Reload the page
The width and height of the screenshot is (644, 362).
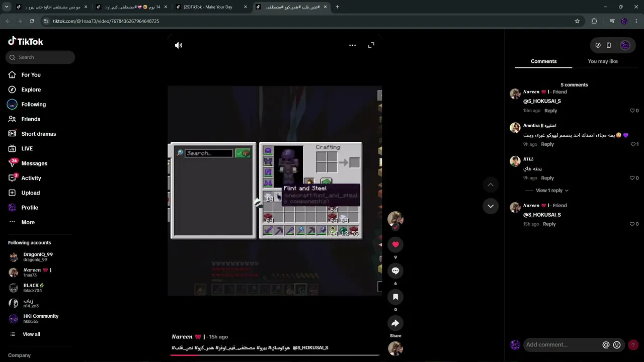click(32, 21)
